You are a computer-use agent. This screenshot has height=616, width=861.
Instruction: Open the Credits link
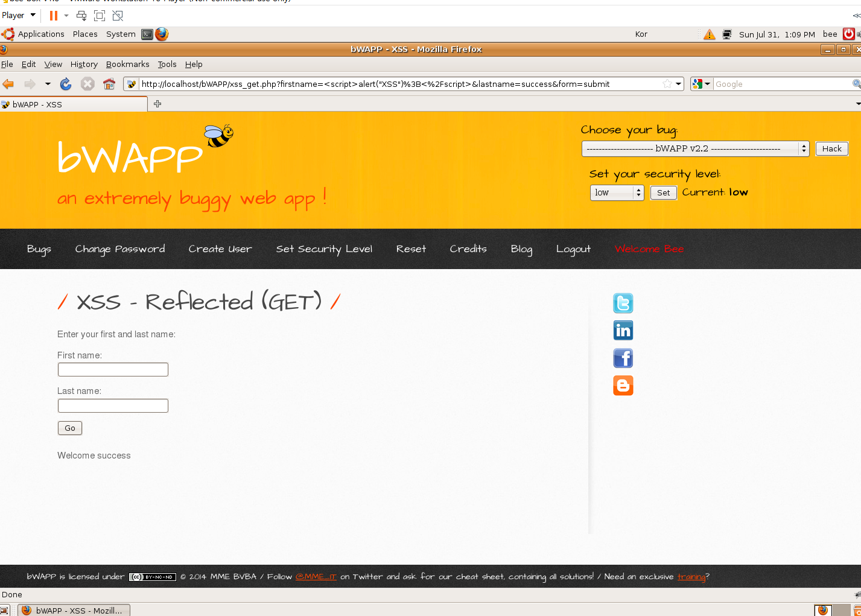point(468,249)
